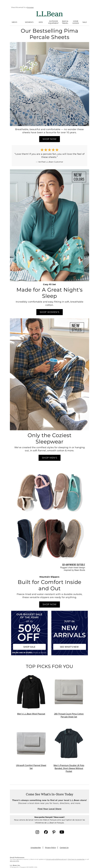Open the Outdoor Equipment menu item

(53, 22)
